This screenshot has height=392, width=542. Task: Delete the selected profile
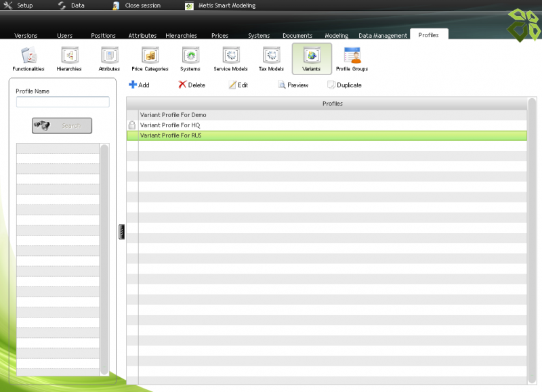point(192,85)
